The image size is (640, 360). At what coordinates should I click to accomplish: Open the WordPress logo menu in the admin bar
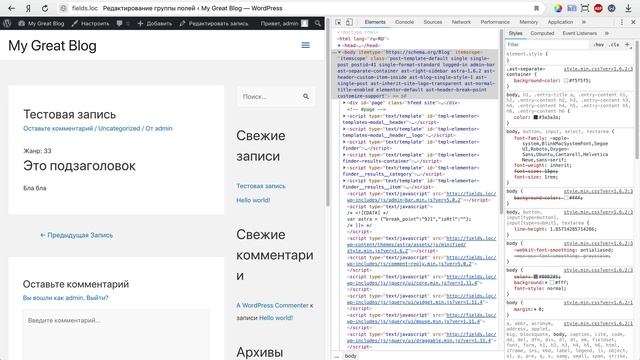click(x=7, y=24)
